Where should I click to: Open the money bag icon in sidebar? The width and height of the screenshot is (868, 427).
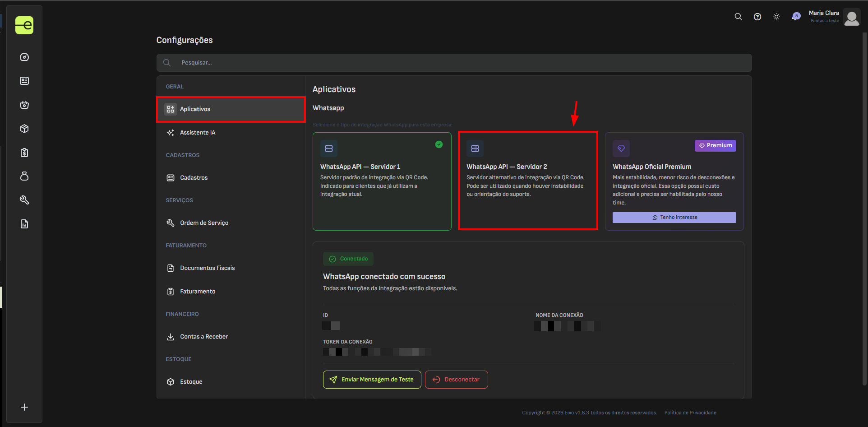pos(24,176)
